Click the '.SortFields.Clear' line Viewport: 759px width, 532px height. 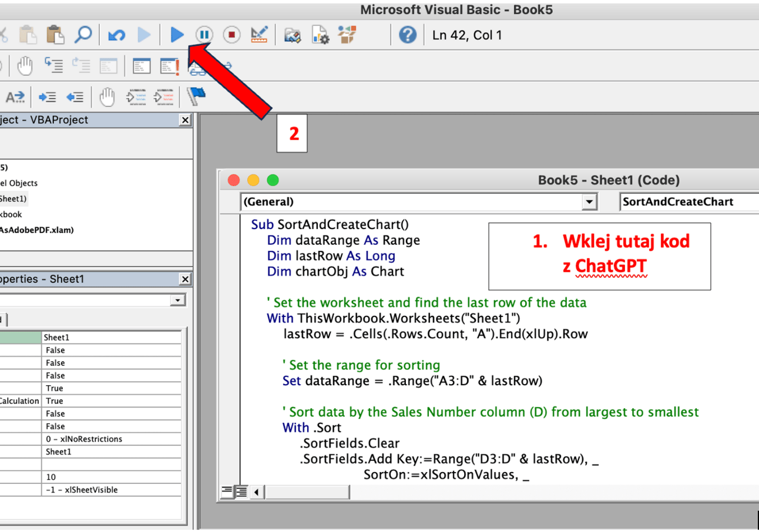350,443
